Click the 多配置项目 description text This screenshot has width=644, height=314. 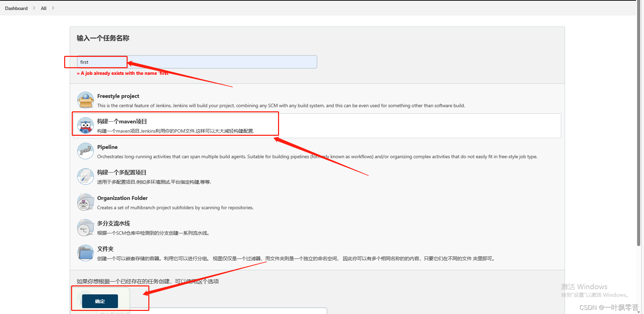click(154, 182)
